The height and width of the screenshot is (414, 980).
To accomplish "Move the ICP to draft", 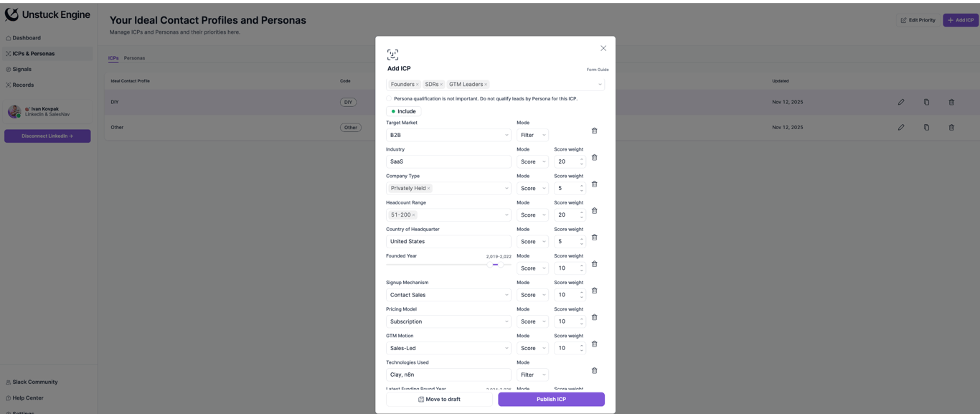I will click(x=439, y=400).
